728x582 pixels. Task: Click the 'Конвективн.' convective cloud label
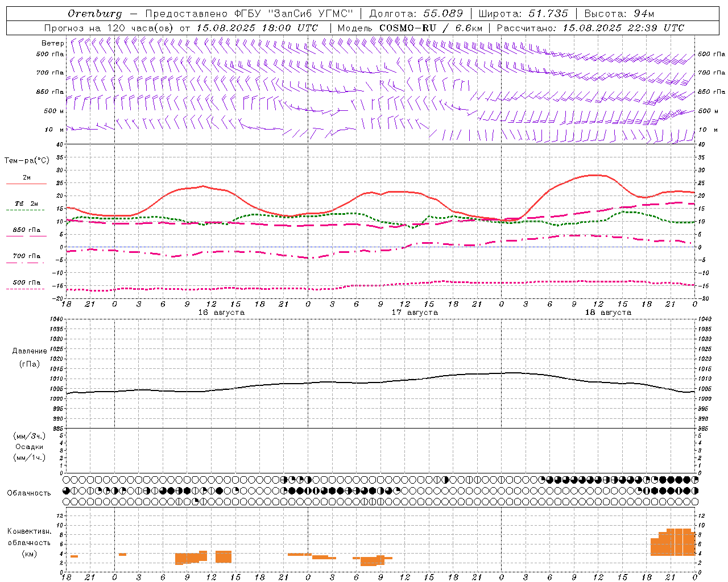point(30,531)
